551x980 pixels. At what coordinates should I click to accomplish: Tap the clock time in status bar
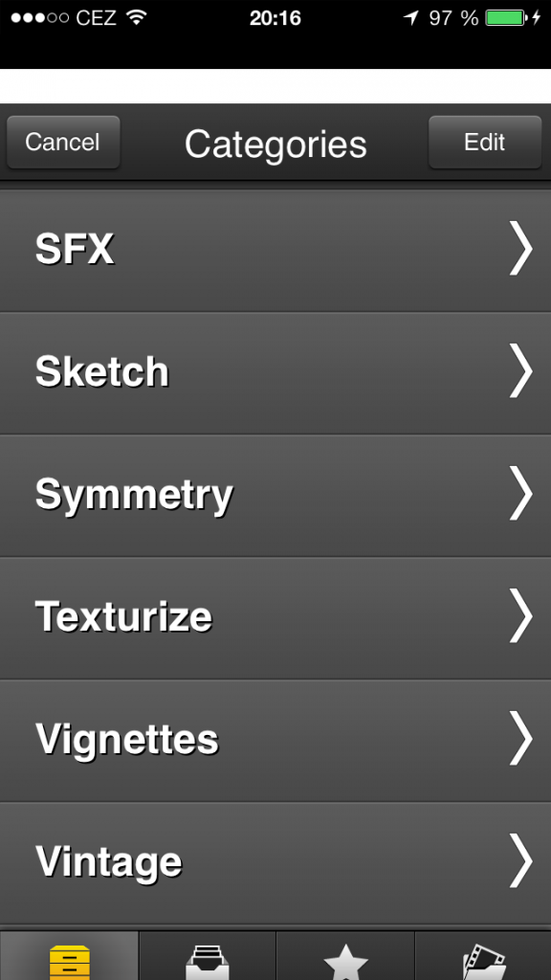coord(275,18)
